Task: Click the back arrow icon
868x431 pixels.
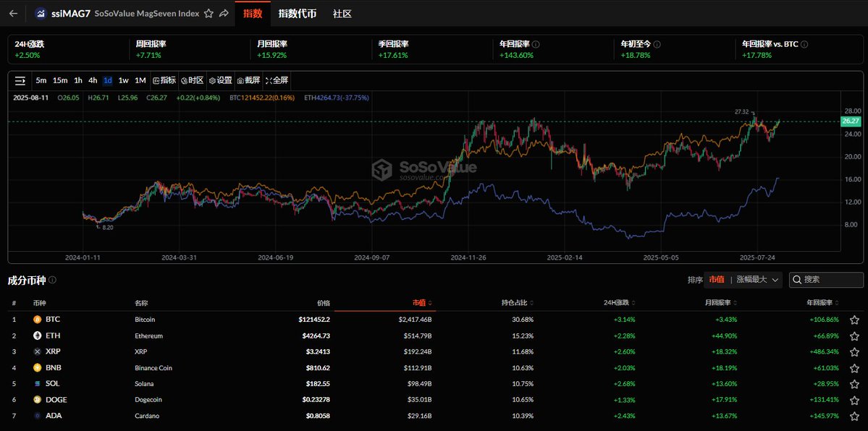Action: point(13,14)
